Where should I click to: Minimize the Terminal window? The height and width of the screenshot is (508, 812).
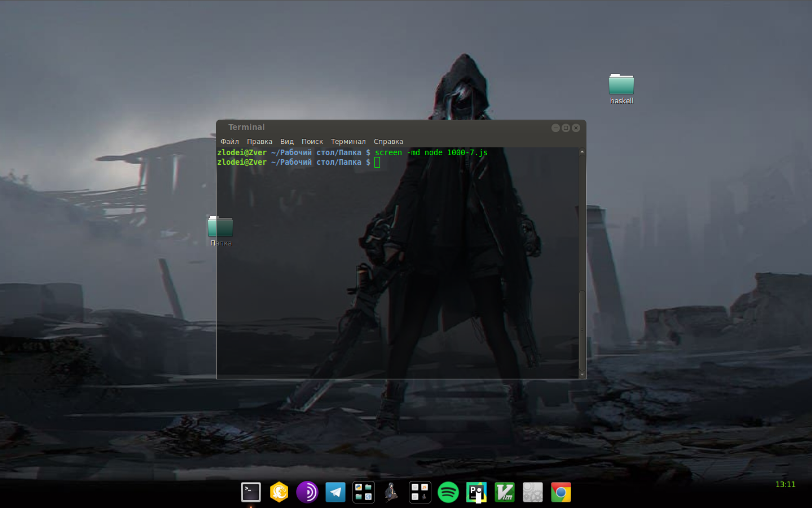tap(555, 128)
